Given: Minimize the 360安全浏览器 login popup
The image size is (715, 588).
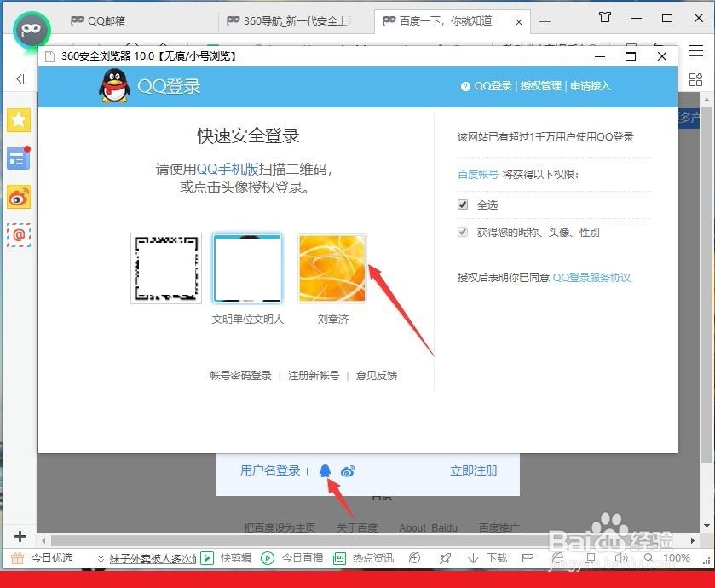Looking at the screenshot, I should (600, 56).
